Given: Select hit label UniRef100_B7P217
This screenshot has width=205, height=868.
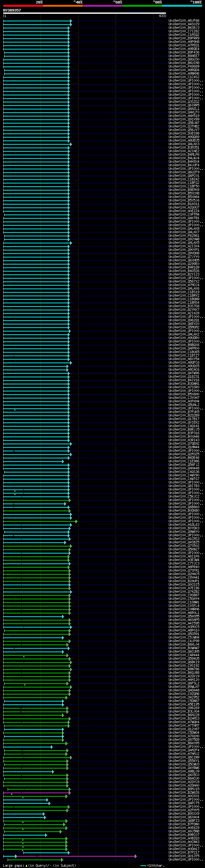Looking at the screenshot, I should pyautogui.click(x=184, y=852).
